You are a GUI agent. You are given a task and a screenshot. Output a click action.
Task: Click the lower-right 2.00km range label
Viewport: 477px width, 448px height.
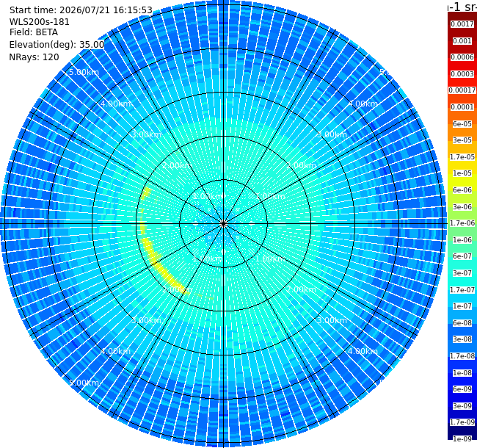coord(301,289)
